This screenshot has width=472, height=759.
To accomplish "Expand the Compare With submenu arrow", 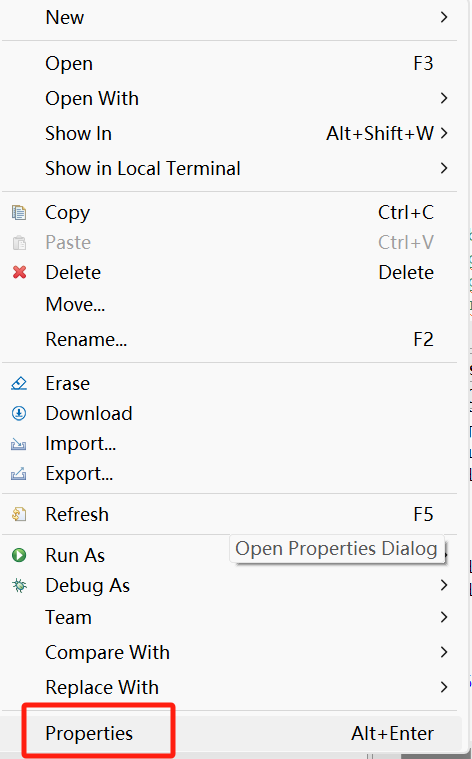I will (444, 652).
